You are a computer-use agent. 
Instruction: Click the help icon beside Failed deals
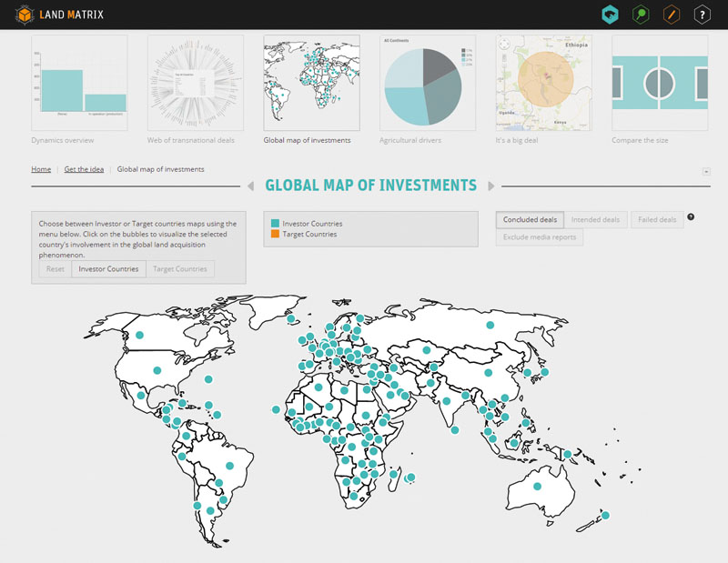691,217
